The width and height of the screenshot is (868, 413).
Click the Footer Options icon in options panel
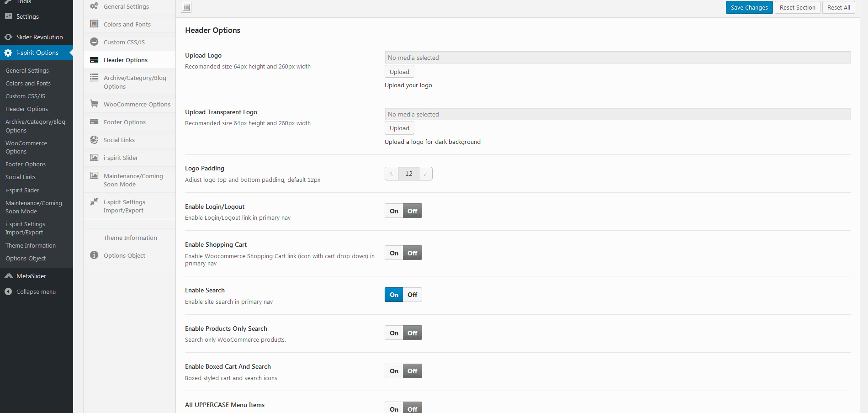click(x=94, y=122)
